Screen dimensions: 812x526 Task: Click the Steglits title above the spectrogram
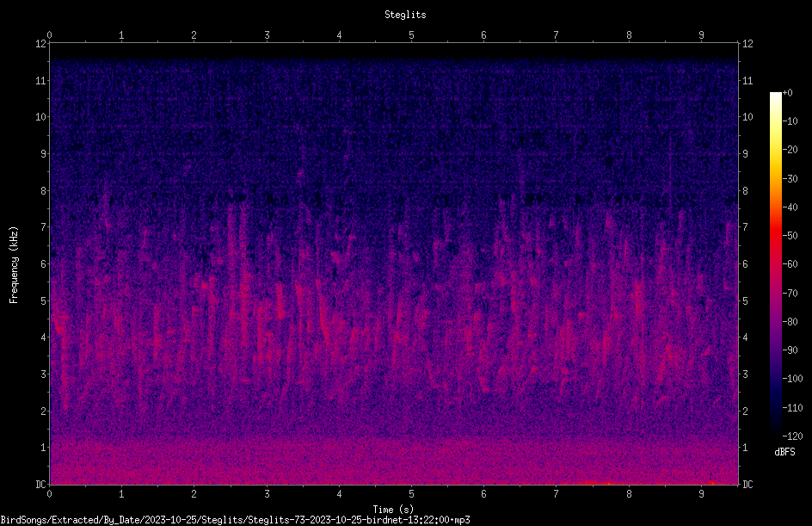405,15
